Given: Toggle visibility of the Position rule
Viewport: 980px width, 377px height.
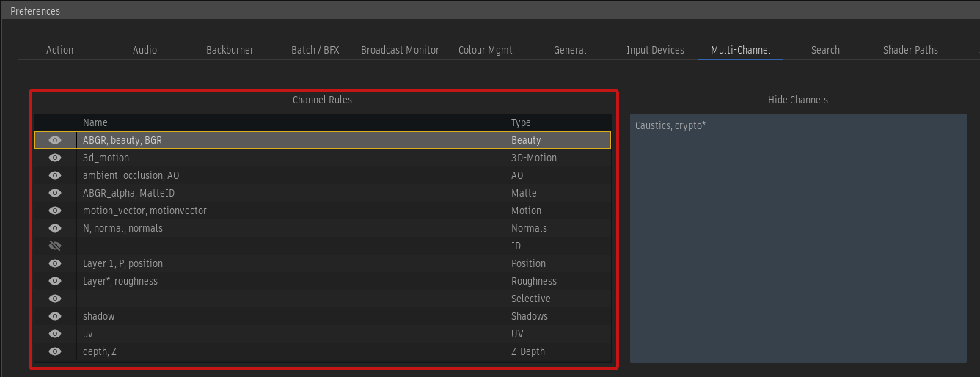Looking at the screenshot, I should (55, 263).
